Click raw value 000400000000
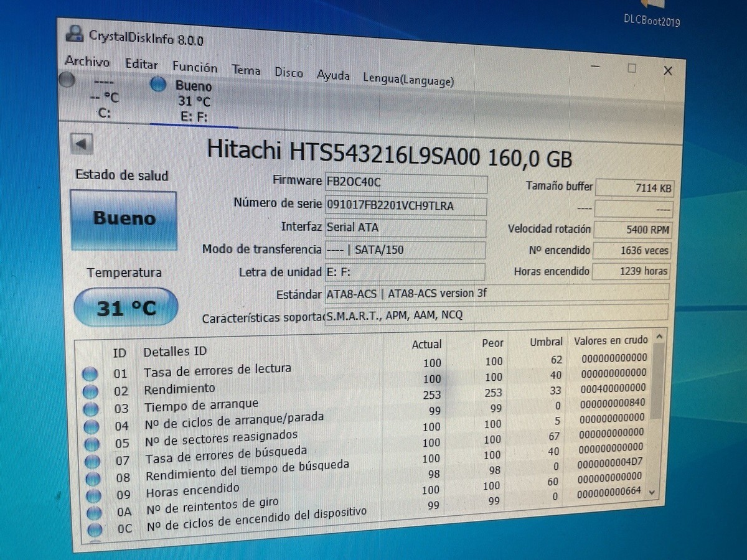 tap(613, 388)
